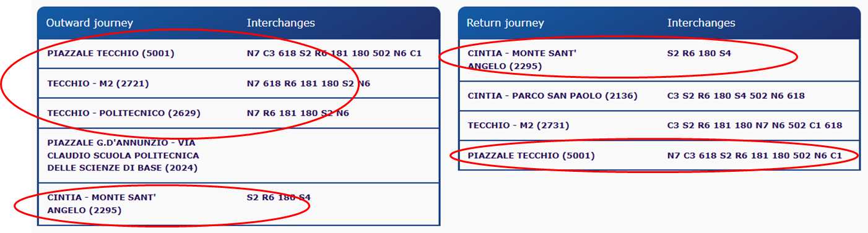Click the Outward journey header
Screen dimensions: 868x233
click(90, 23)
